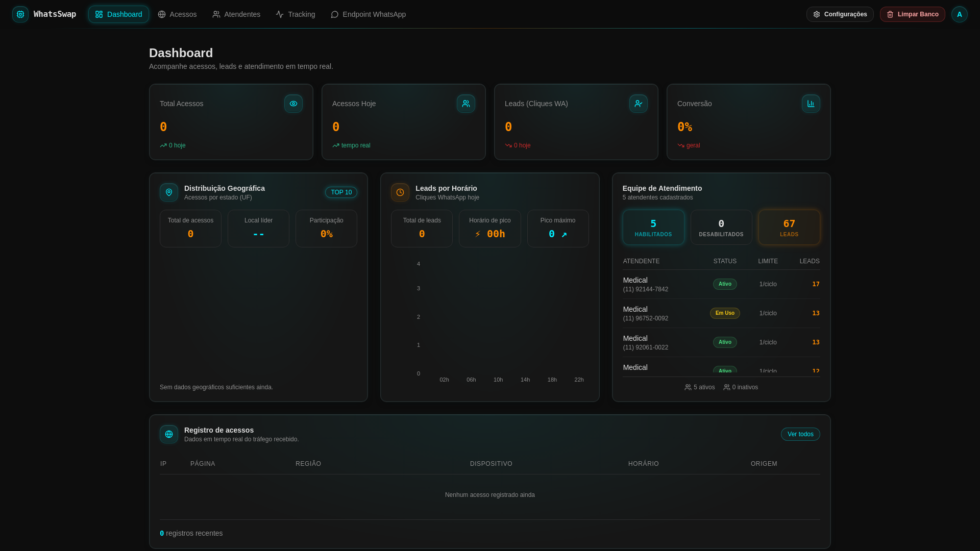The image size is (980, 551).
Task: Click the HORÁRIO column header
Action: (x=644, y=464)
